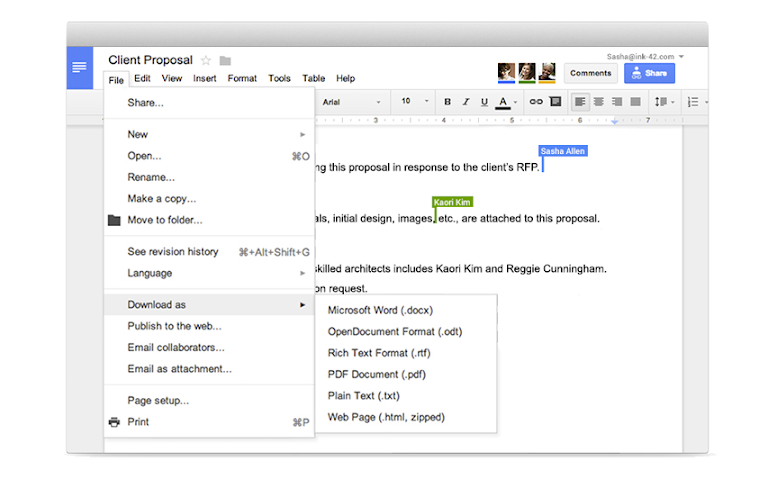Choose Rename... in the File menu
This screenshot has width=768, height=479.
[x=209, y=177]
